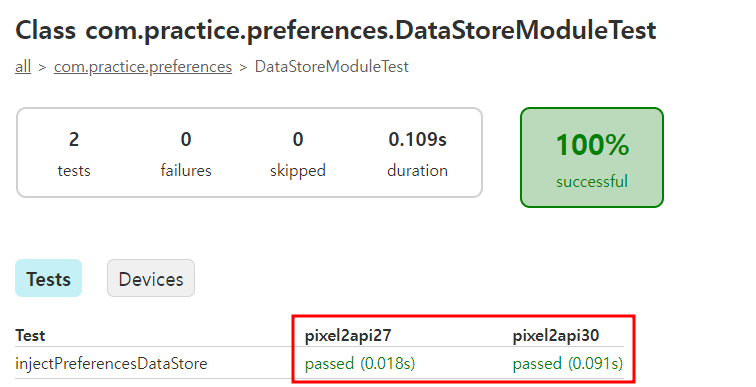Switch to the Tests tab
Image resolution: width=756 pixels, height=387 pixels.
pyautogui.click(x=49, y=278)
